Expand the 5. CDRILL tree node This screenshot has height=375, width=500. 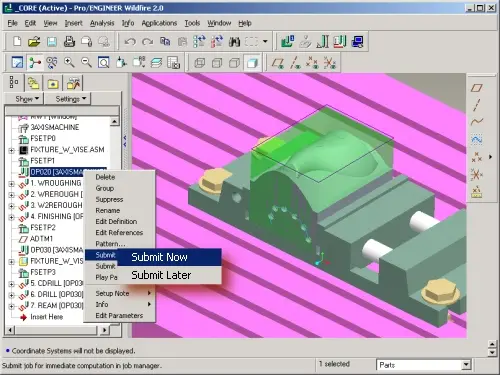point(11,284)
